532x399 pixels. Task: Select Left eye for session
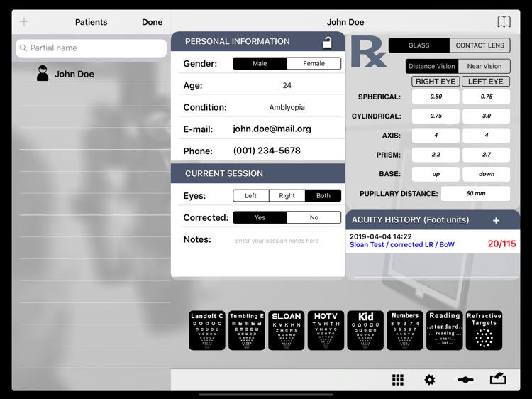250,195
